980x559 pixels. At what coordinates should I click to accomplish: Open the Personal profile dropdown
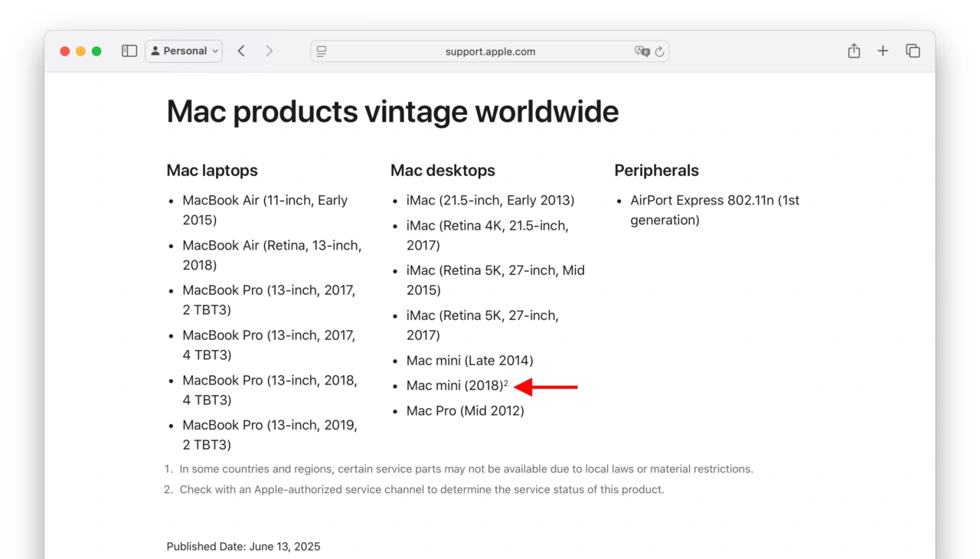click(184, 51)
